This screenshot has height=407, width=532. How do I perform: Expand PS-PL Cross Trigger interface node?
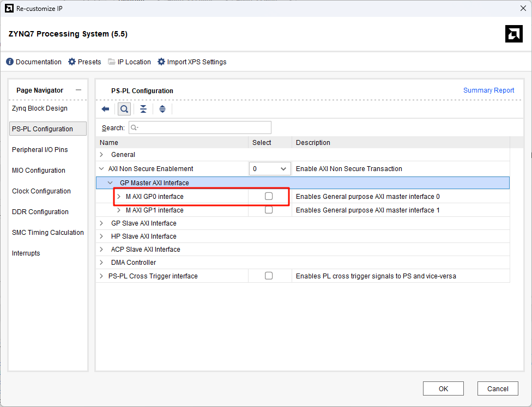point(101,276)
